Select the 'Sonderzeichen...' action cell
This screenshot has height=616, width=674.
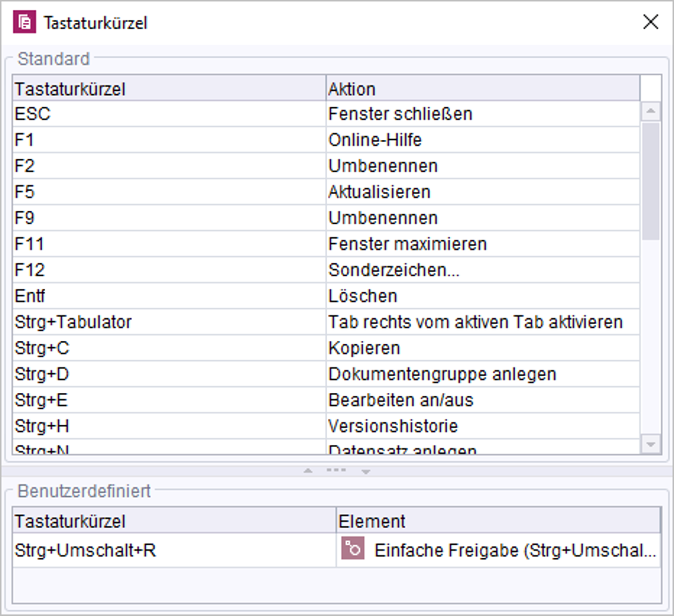point(483,270)
